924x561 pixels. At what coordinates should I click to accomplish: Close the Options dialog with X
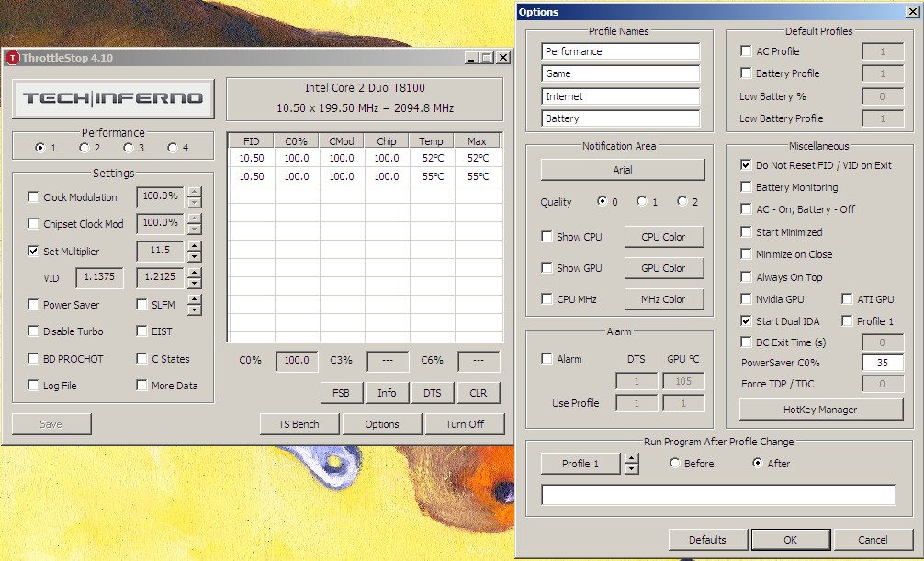click(912, 11)
